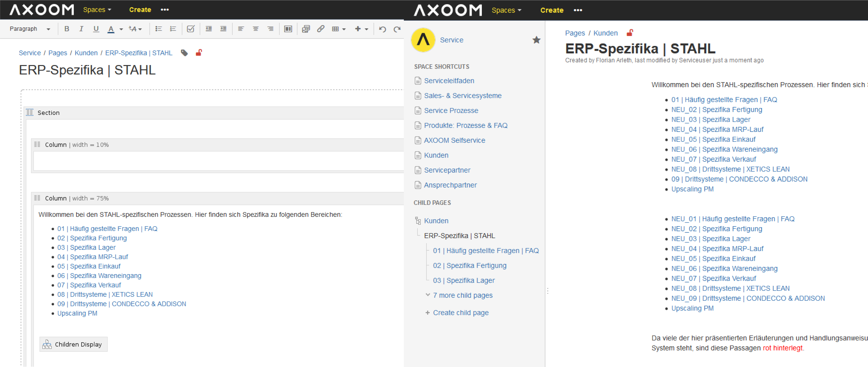
Task: Insert files and images icon
Action: [x=306, y=29]
